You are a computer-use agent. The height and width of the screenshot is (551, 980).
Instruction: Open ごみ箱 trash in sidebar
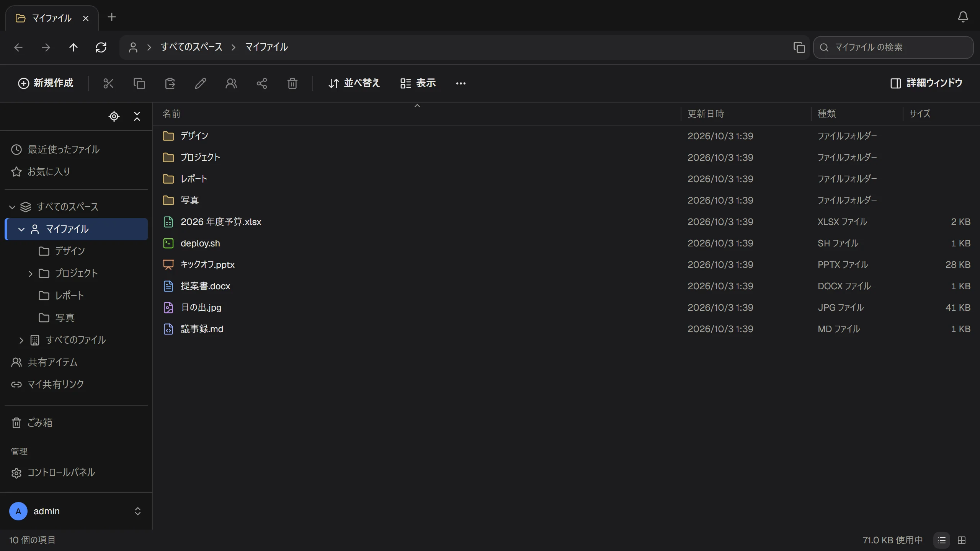click(x=76, y=423)
